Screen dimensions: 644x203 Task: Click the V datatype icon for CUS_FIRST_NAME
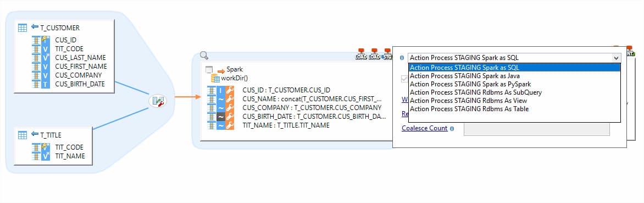tap(46, 67)
